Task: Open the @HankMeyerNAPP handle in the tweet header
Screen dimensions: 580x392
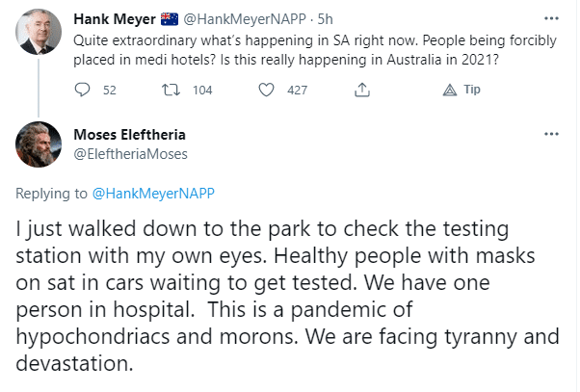Action: point(245,19)
